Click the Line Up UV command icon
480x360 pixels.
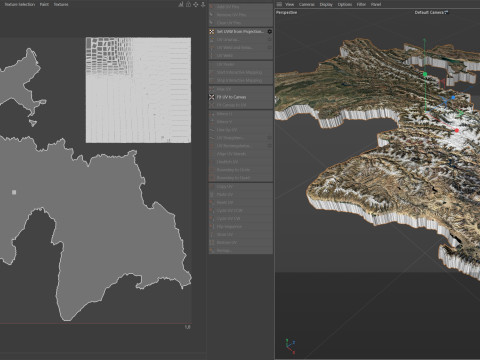[211, 130]
